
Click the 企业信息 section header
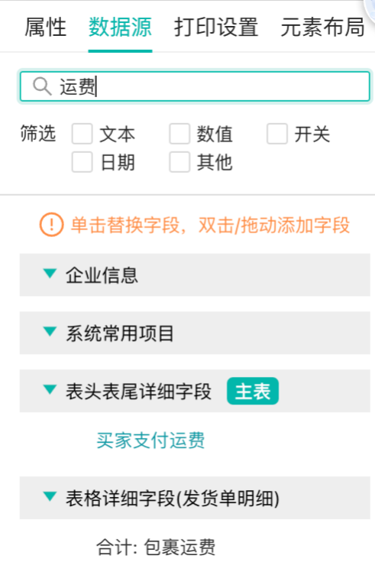[195, 275]
